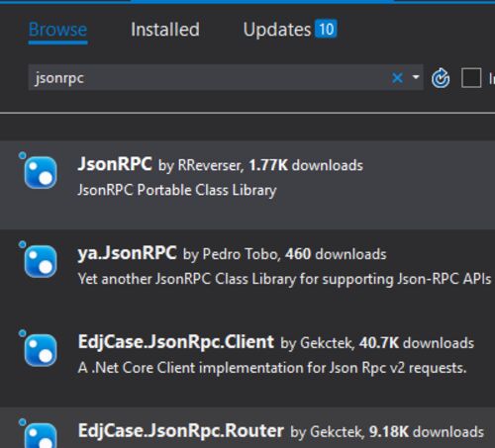Screen dimensions: 495x448
Task: Select the EdjCase.JsonRpc.Router package icon
Action: pyautogui.click(x=41, y=435)
